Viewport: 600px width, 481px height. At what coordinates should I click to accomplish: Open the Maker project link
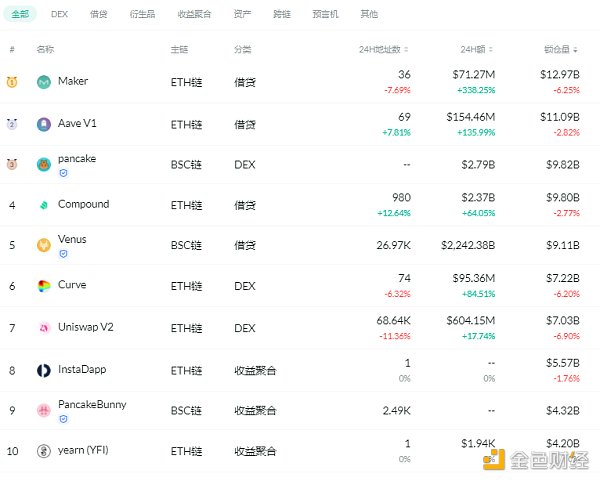tap(73, 81)
